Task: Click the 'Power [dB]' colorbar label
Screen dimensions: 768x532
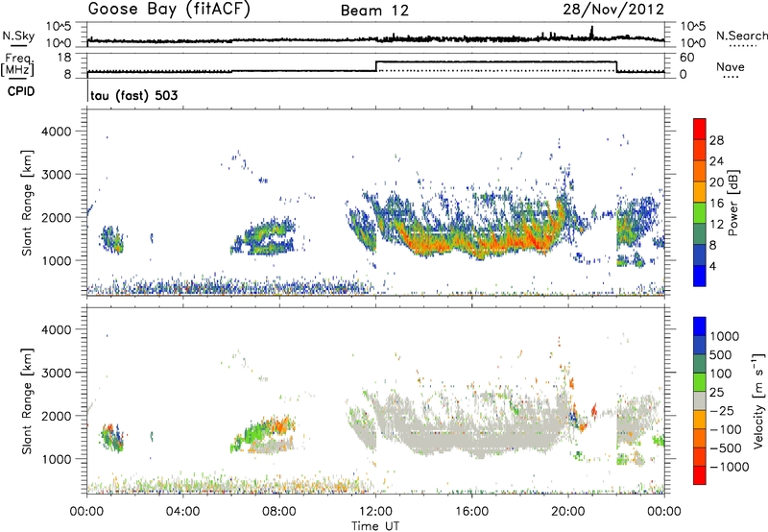Action: (x=732, y=203)
